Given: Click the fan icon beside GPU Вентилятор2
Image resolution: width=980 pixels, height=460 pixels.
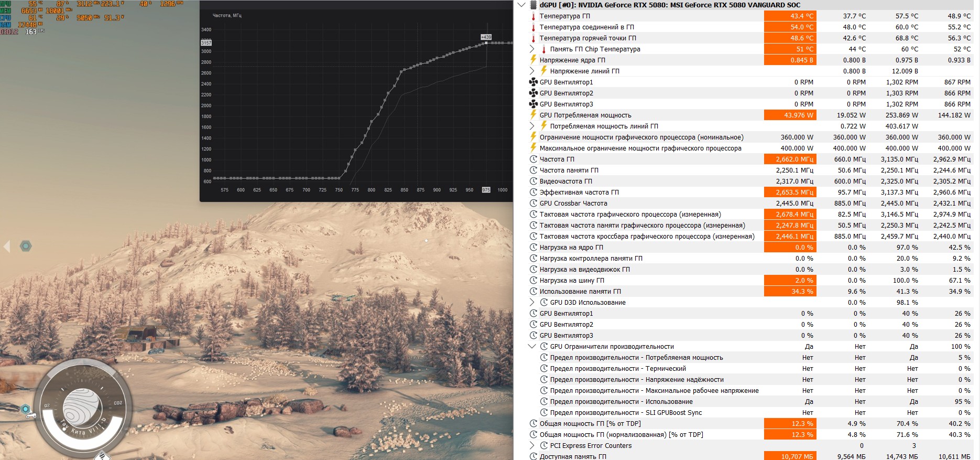Looking at the screenshot, I should (533, 93).
